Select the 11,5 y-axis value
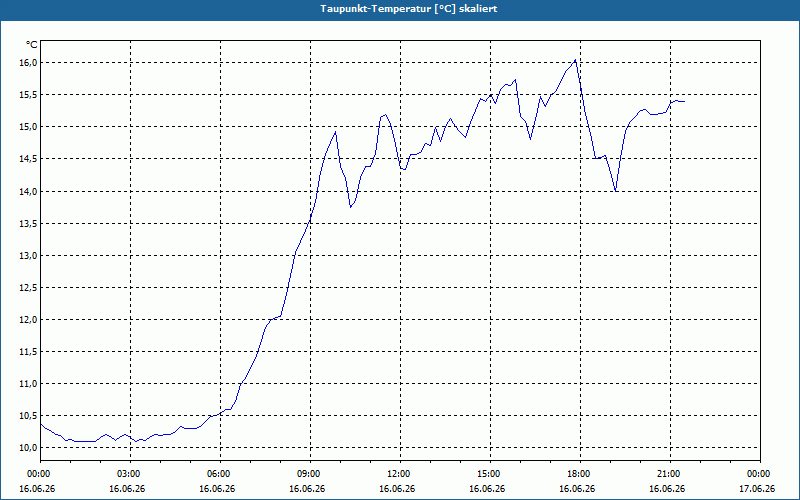The width and height of the screenshot is (800, 500). coord(29,352)
